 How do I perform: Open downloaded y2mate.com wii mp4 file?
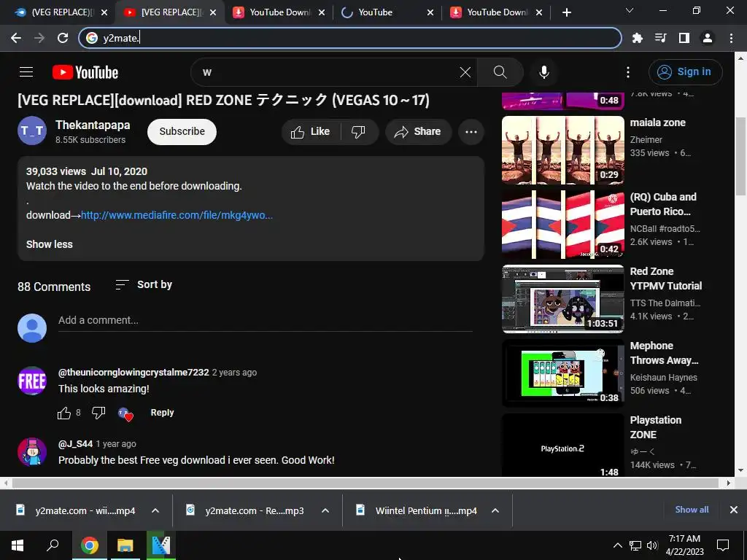76,510
